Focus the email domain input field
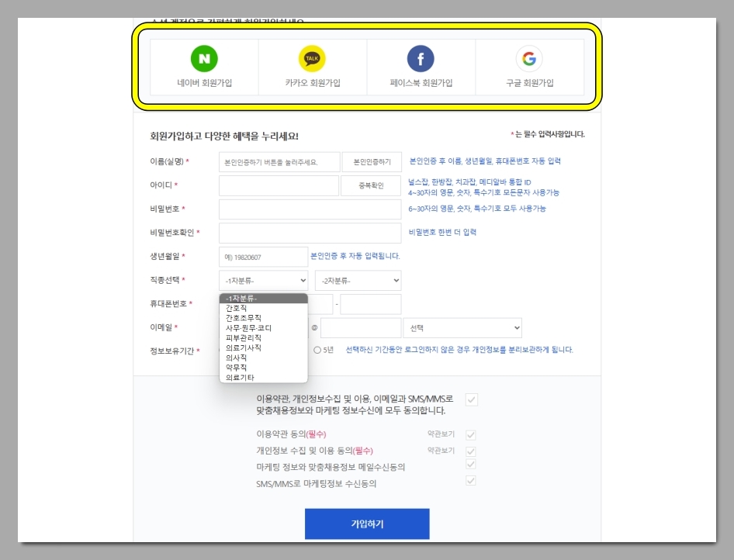 (361, 328)
